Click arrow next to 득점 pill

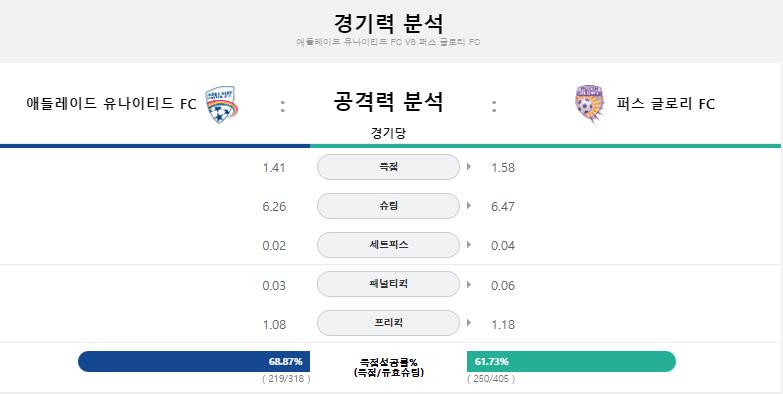(469, 166)
